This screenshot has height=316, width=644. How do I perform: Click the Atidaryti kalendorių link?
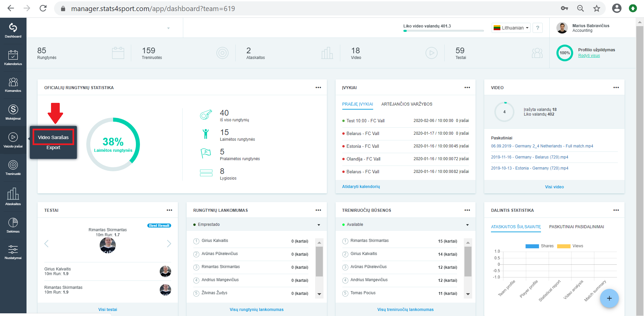pos(361,187)
